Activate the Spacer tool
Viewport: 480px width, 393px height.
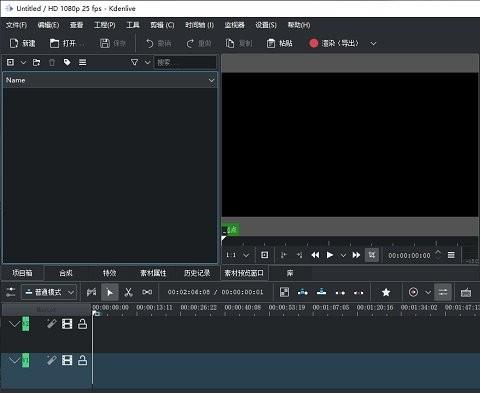[147, 292]
